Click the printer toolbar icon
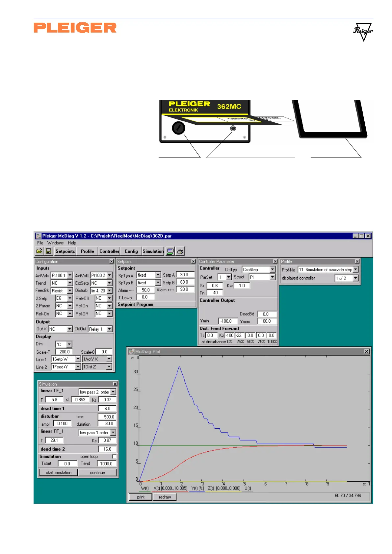392x554 pixels. [x=180, y=251]
